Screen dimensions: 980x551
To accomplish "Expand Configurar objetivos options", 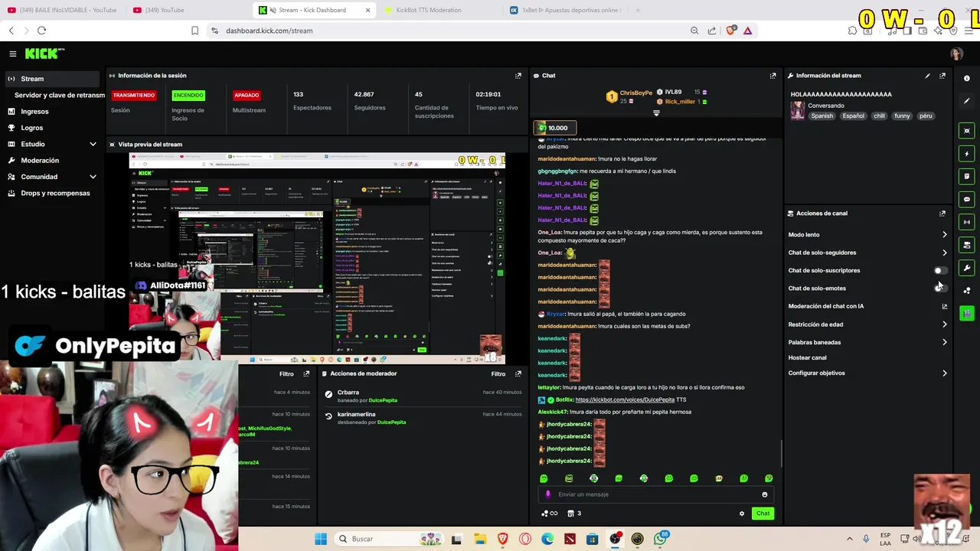I will (944, 373).
